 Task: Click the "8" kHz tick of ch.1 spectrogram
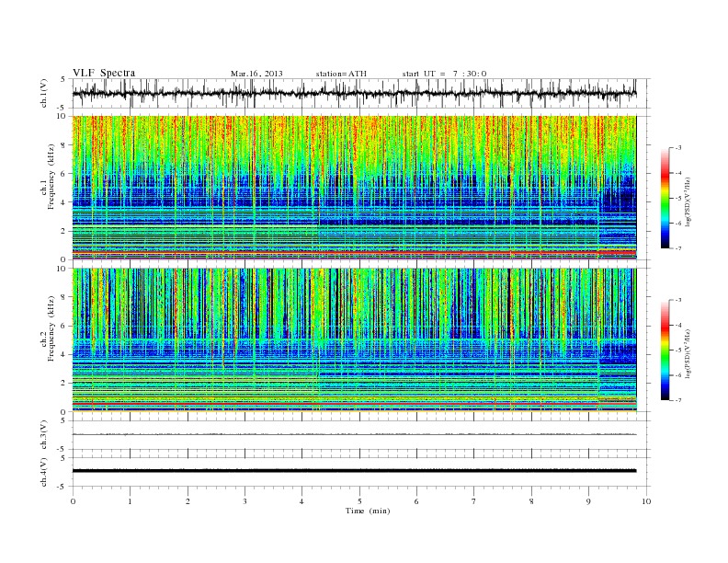pos(63,145)
